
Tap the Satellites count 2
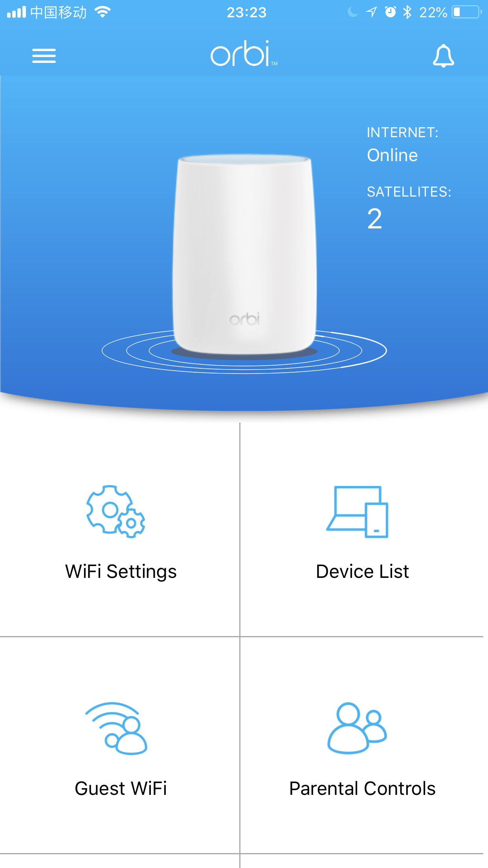click(x=374, y=219)
